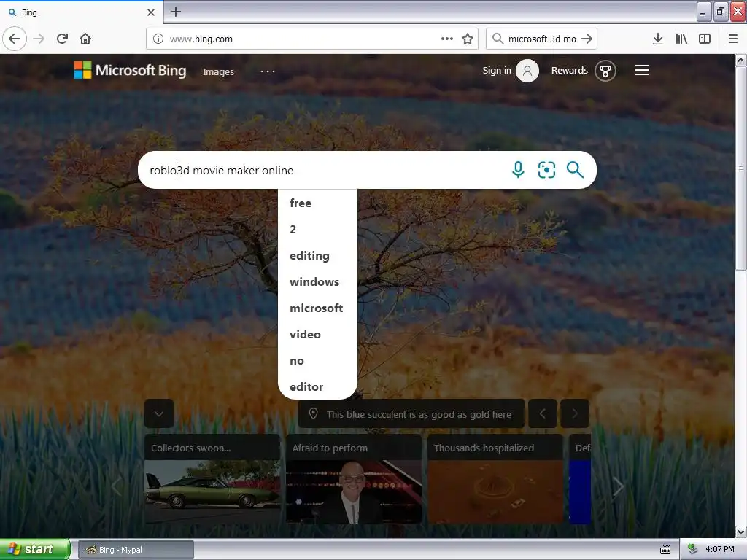Choose the 'editor' suggestion

(317, 386)
